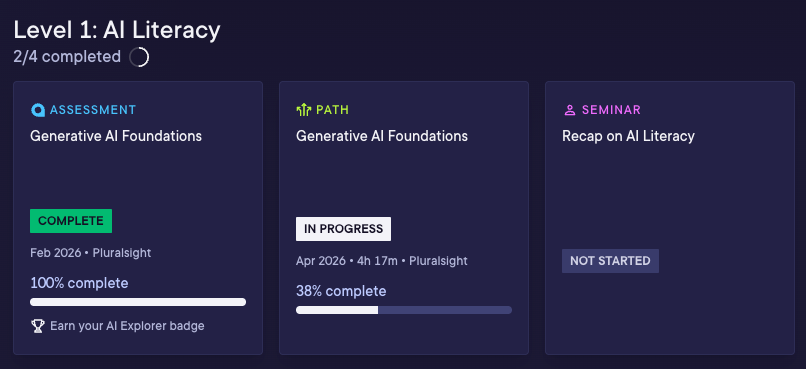
Task: Click the Assessment type icon
Action: point(38,110)
